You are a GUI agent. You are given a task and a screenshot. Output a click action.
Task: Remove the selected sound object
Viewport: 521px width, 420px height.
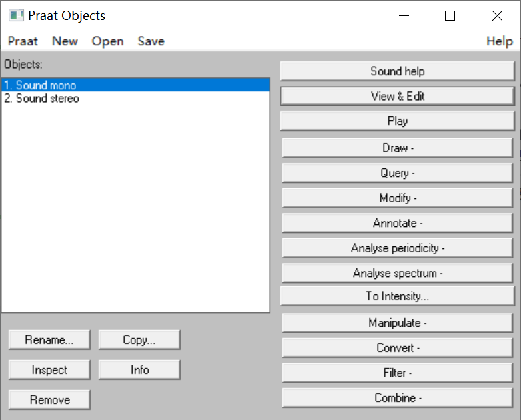tap(49, 400)
